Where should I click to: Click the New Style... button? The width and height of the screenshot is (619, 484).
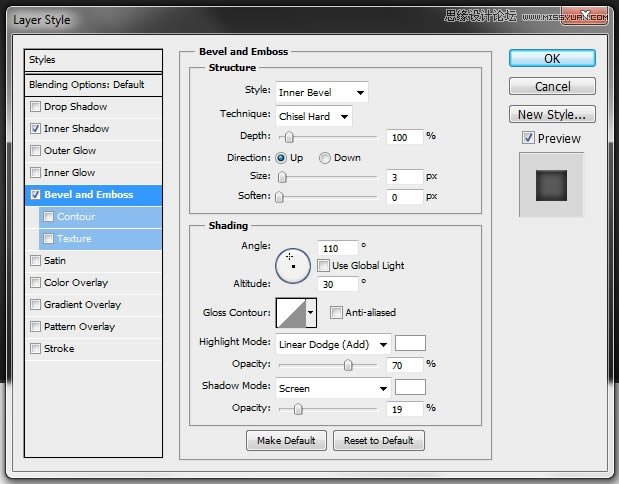click(x=552, y=114)
